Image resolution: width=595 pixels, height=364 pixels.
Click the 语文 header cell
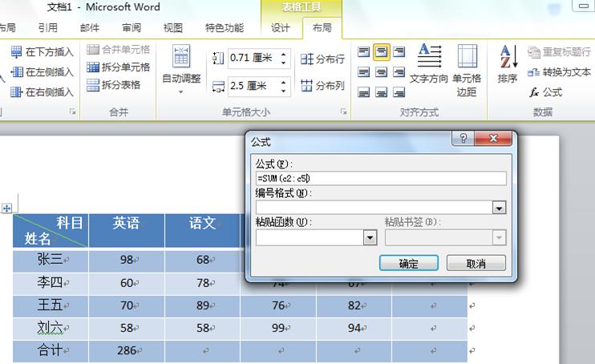click(203, 230)
